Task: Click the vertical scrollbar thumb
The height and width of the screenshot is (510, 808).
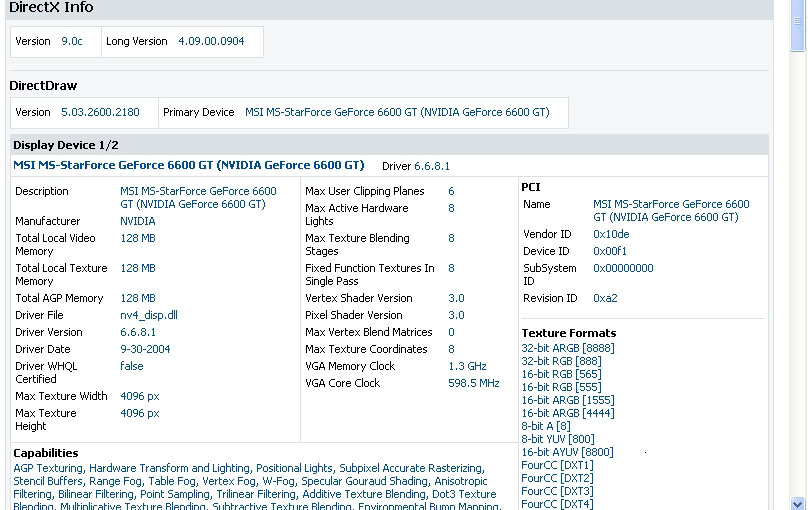Action: click(x=797, y=25)
